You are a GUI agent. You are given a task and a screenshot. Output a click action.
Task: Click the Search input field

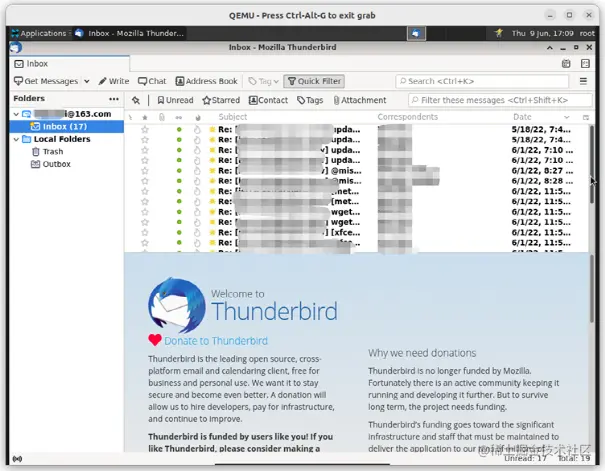click(482, 81)
